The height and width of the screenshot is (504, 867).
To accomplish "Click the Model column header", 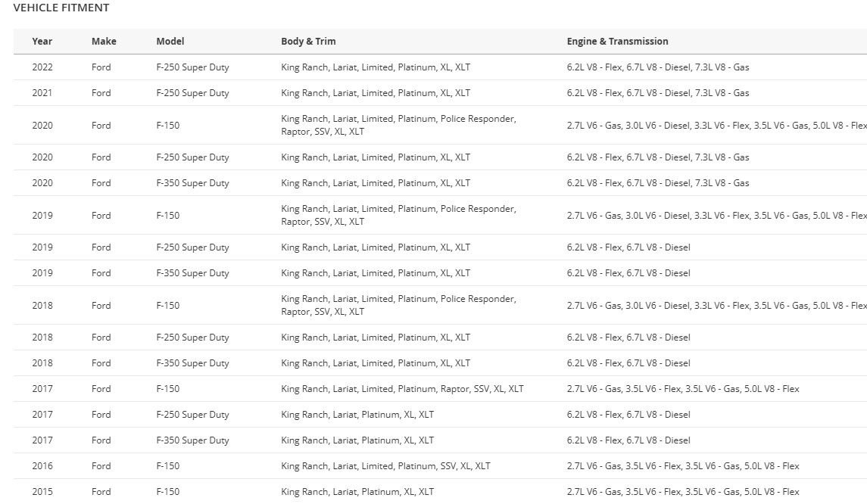I will point(170,42).
